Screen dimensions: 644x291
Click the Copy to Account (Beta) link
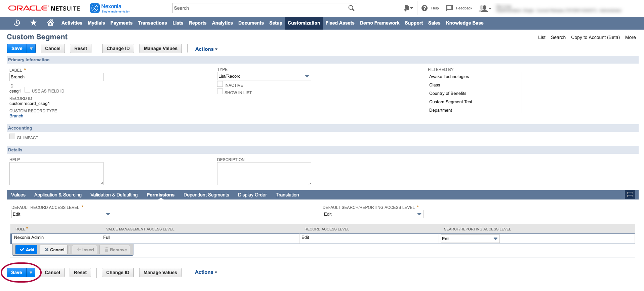(x=595, y=37)
